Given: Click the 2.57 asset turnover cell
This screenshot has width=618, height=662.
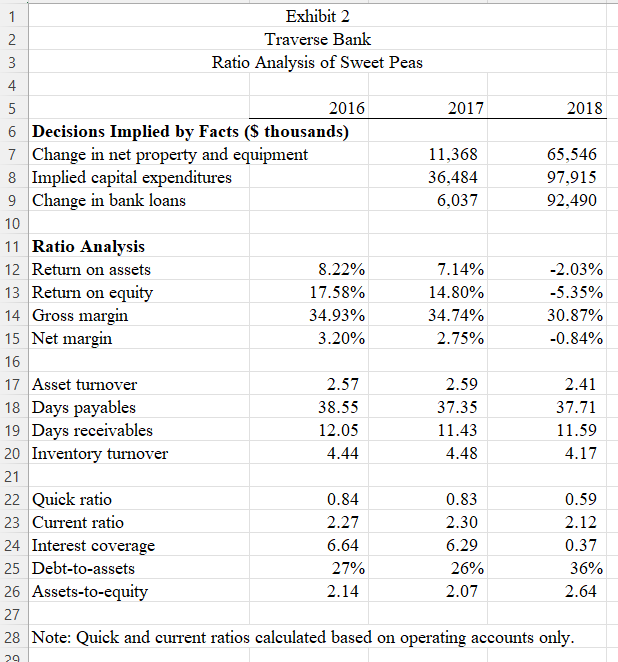Looking at the screenshot, I should point(309,384).
